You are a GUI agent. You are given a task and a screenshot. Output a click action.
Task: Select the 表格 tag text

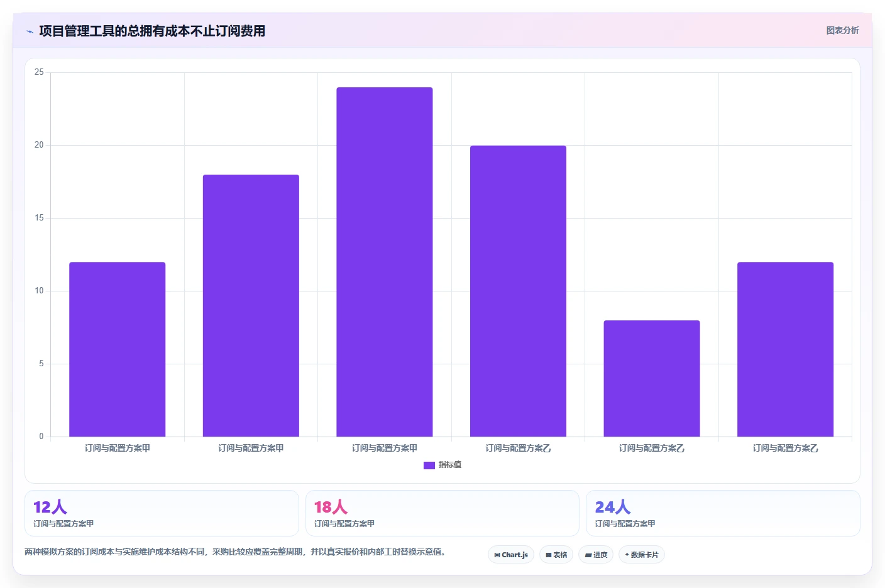pyautogui.click(x=560, y=555)
